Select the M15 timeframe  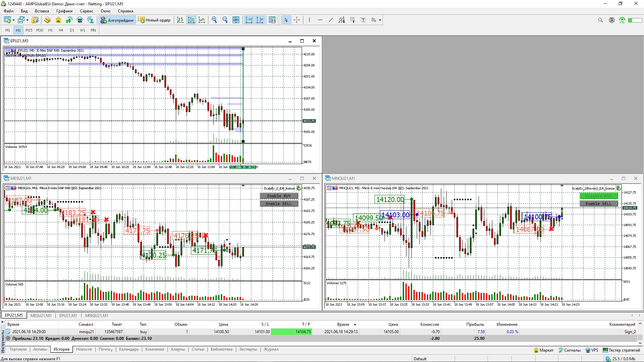pyautogui.click(x=29, y=30)
